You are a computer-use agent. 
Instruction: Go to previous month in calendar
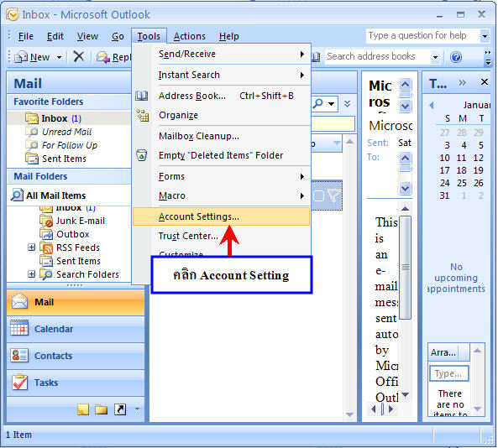431,105
